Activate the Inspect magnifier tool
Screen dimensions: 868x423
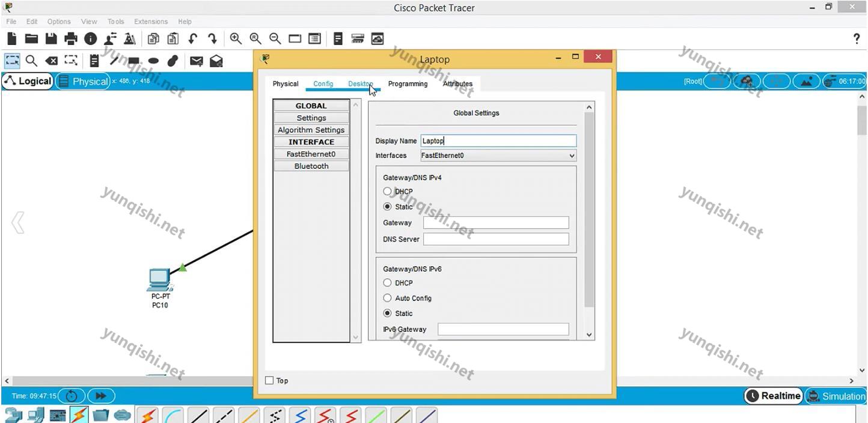31,61
